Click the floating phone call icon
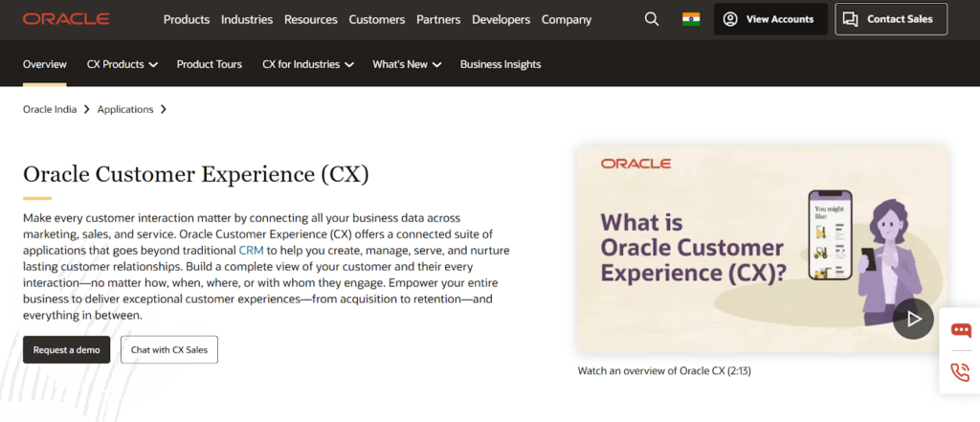The width and height of the screenshot is (980, 422). click(960, 372)
